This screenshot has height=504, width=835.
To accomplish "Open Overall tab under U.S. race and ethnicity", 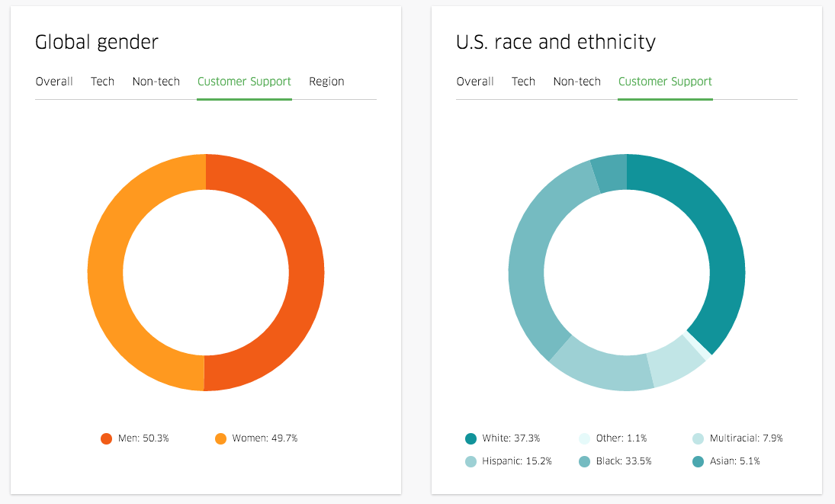I will click(x=475, y=82).
